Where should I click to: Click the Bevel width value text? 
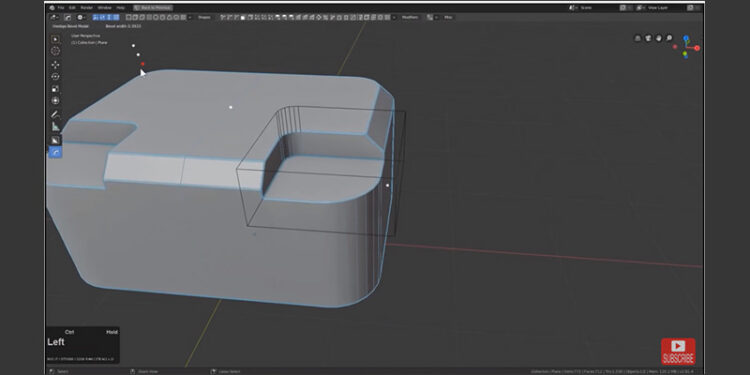click(123, 26)
